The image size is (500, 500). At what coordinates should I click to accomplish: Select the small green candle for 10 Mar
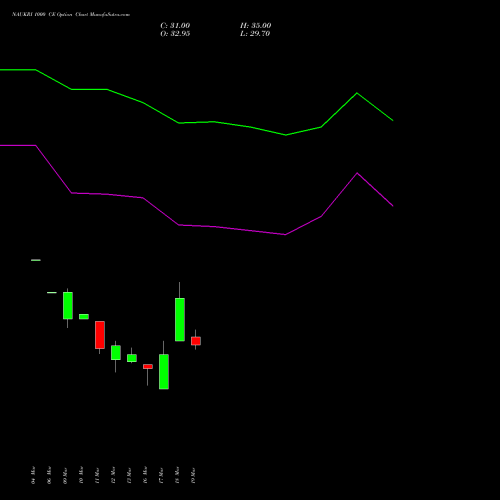point(84,317)
